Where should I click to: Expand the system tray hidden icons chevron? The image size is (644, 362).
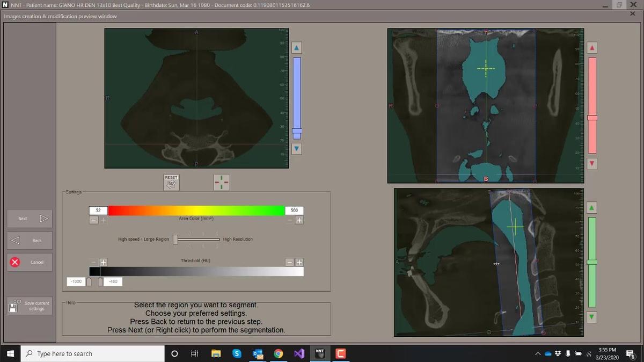coord(538,353)
